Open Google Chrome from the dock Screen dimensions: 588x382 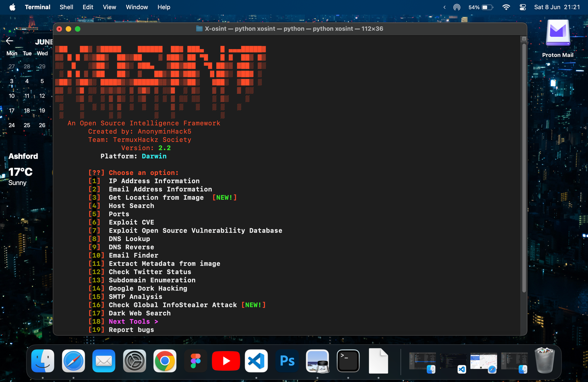[165, 361]
